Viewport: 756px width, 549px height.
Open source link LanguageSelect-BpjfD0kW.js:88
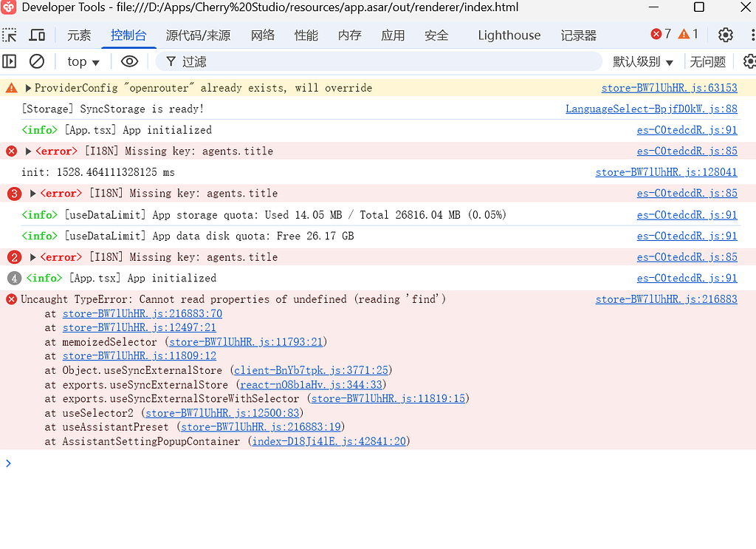(x=651, y=109)
